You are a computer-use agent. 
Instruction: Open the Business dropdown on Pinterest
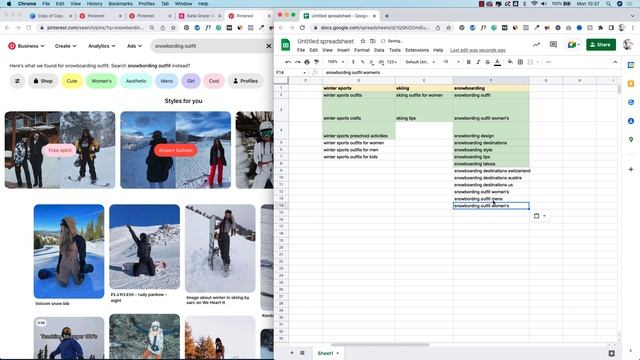click(31, 46)
